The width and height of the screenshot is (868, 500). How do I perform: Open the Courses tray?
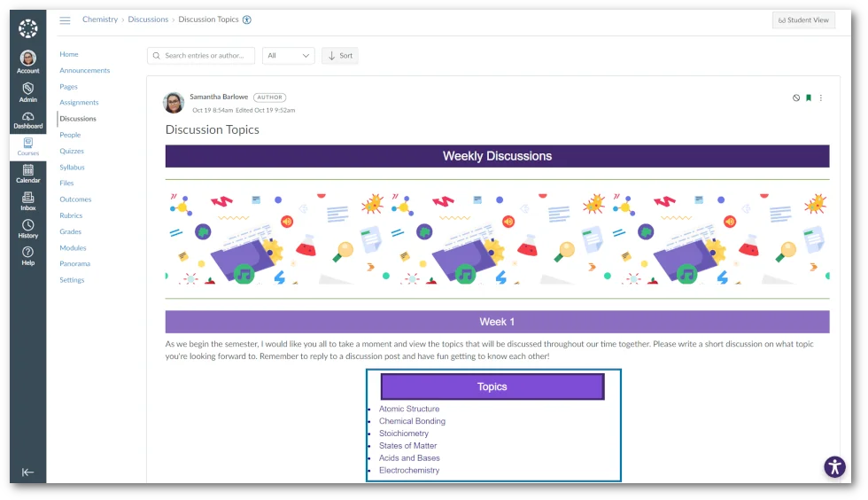[x=27, y=147]
